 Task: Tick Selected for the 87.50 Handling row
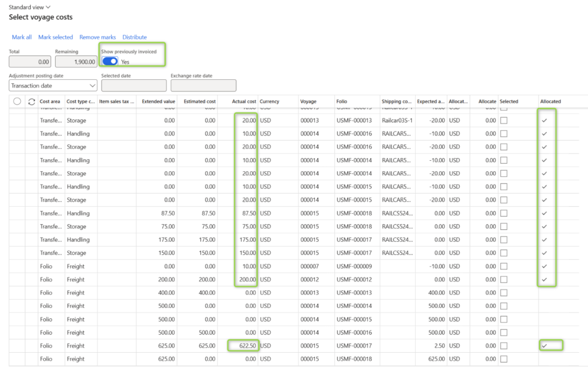(504, 213)
